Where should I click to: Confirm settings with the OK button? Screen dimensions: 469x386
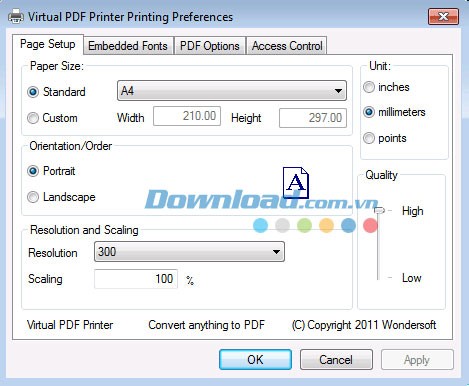(255, 360)
